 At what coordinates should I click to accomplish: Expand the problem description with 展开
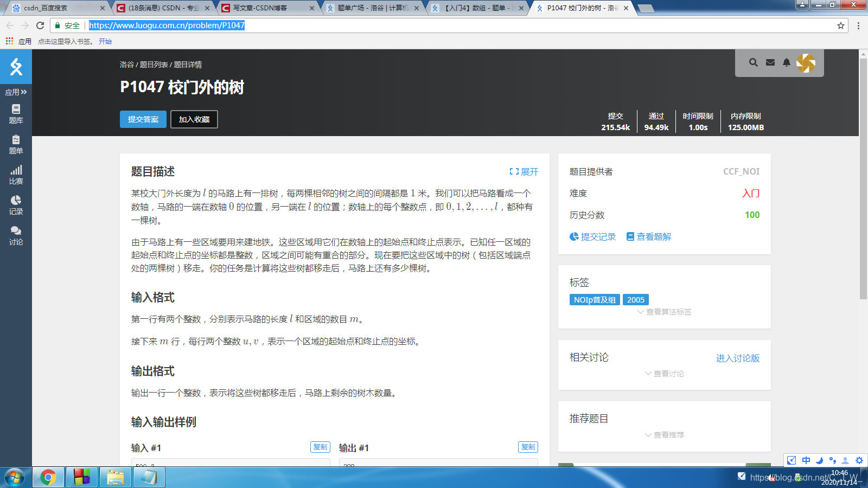click(524, 172)
